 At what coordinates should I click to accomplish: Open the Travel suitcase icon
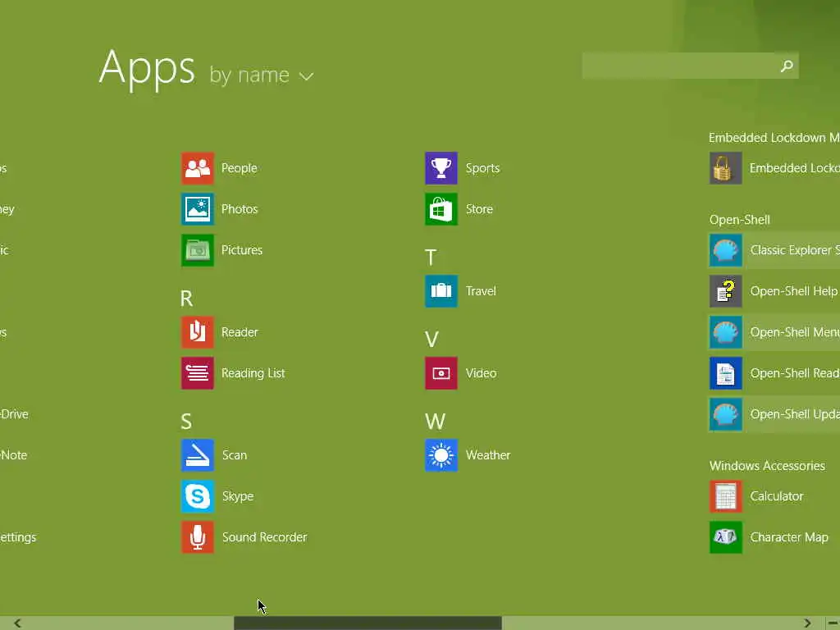(441, 291)
